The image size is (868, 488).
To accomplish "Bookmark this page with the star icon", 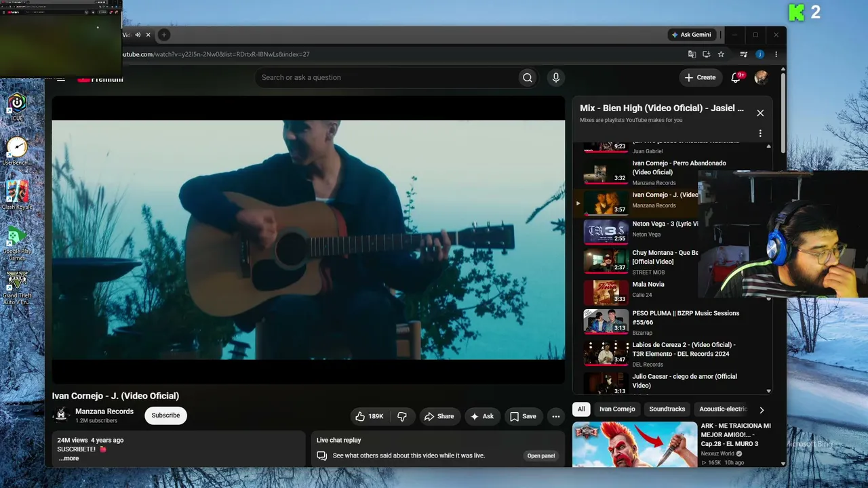I will (x=721, y=54).
